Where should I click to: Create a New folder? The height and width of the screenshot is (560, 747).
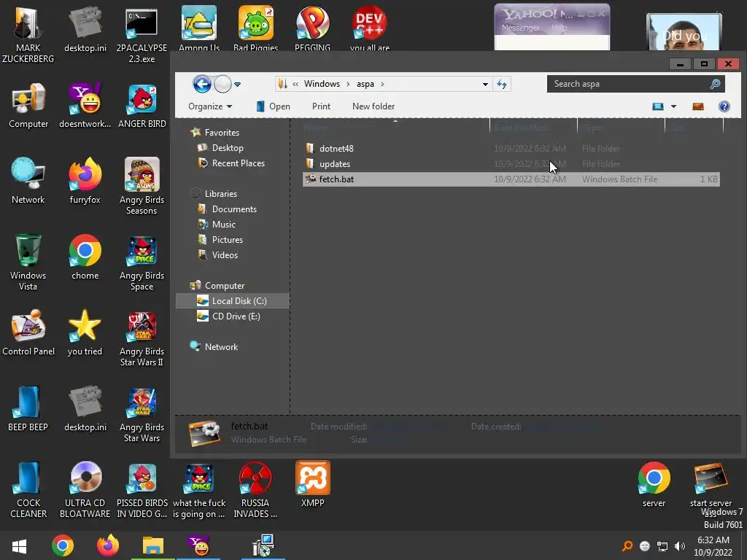point(373,106)
